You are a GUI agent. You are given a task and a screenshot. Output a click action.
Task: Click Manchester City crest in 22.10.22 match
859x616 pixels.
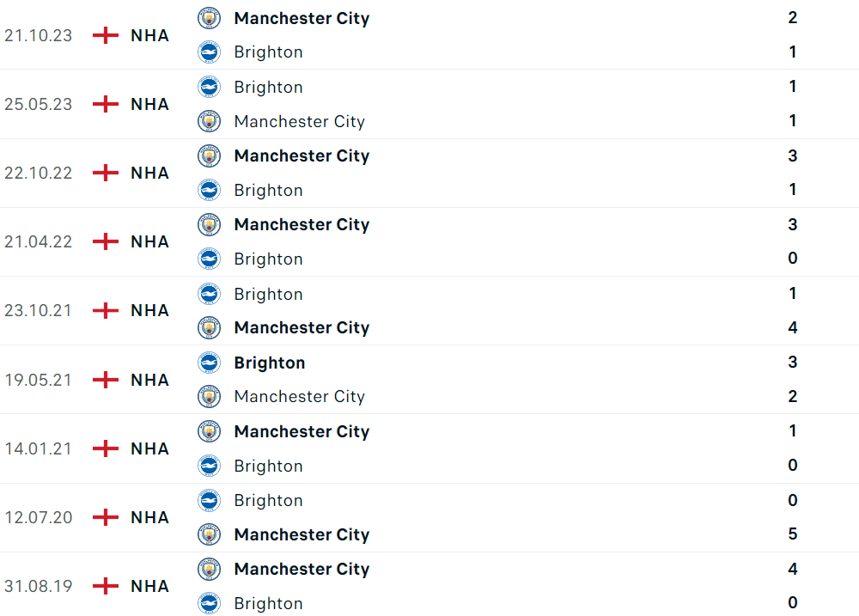coord(209,156)
